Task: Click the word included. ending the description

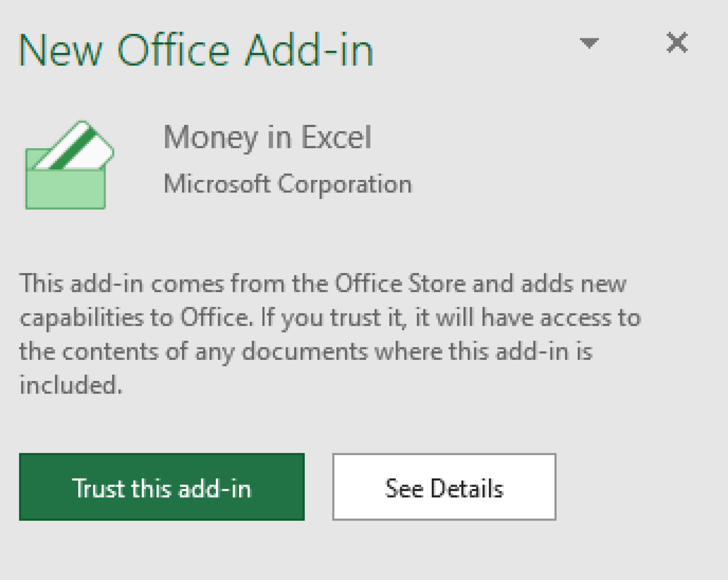Action: 71,385
